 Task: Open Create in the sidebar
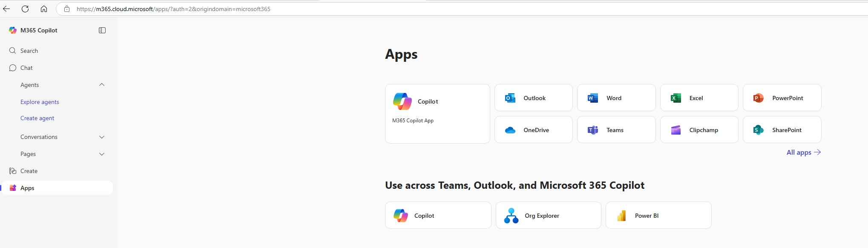tap(57, 171)
